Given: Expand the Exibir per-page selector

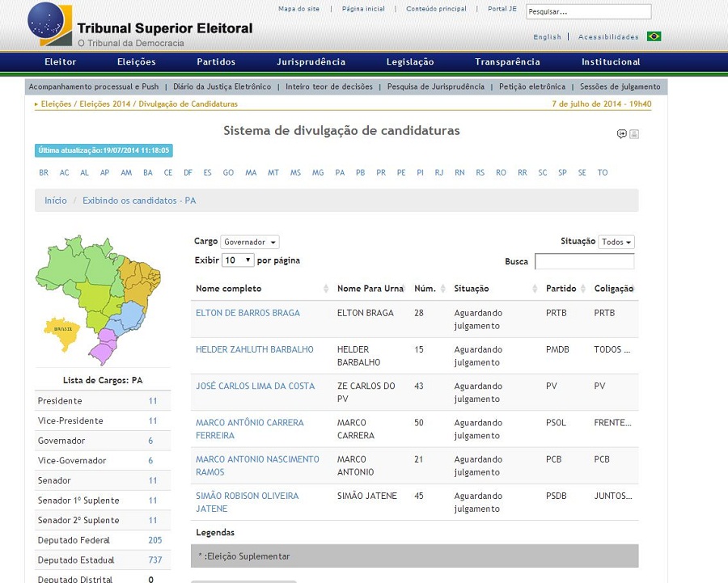Looking at the screenshot, I should (238, 260).
